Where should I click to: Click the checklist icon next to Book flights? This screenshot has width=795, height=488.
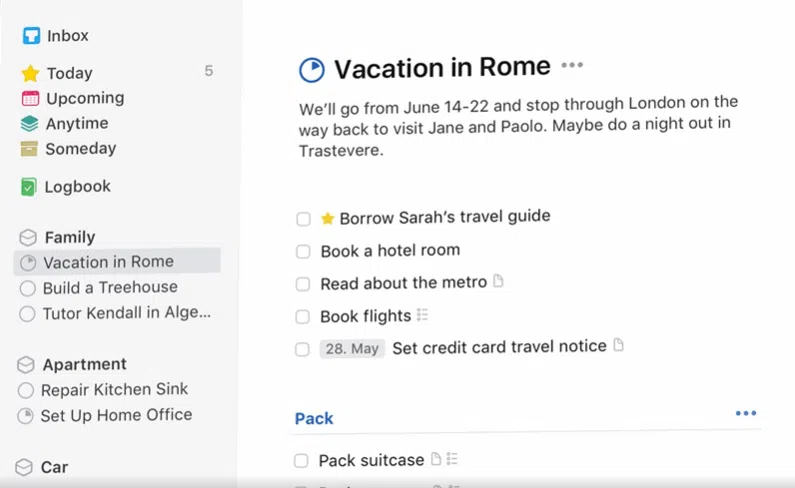[x=422, y=315]
